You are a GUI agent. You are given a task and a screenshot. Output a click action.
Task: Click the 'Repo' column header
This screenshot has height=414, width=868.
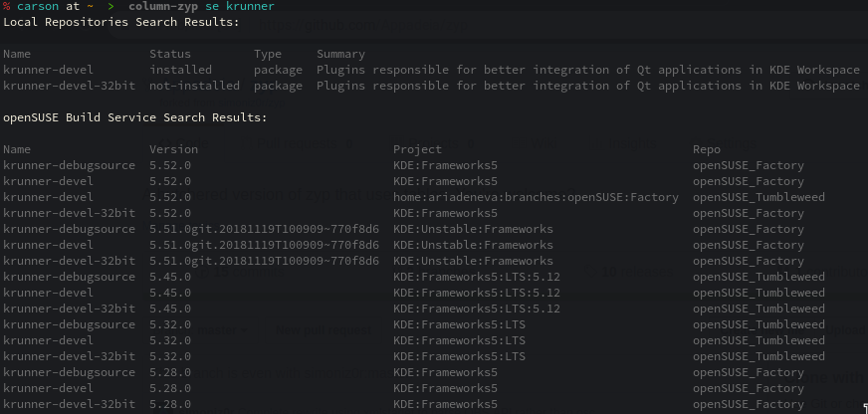(707, 149)
